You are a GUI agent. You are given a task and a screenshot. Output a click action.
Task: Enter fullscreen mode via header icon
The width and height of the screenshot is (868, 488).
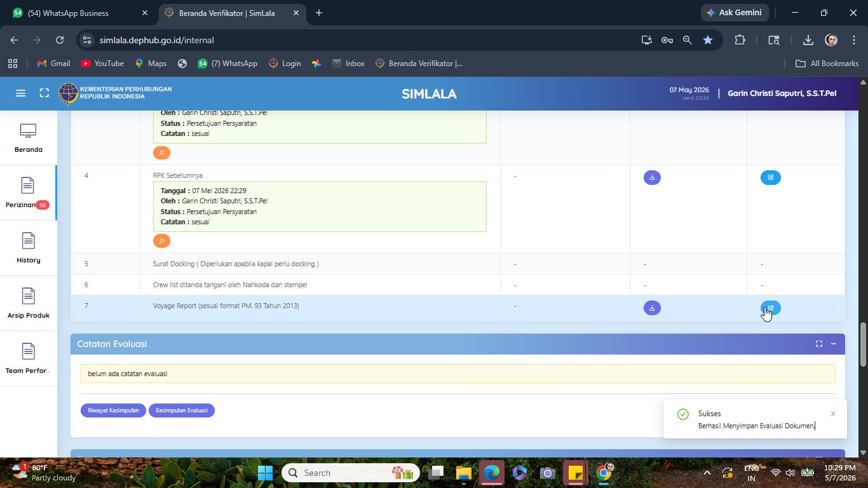[x=44, y=93]
